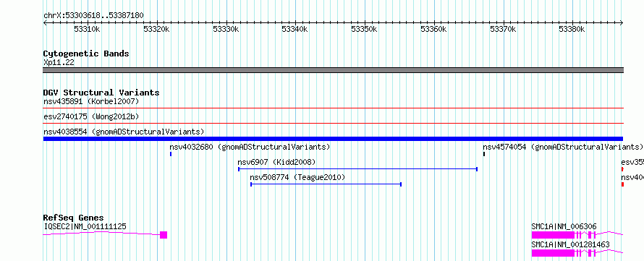The height and width of the screenshot is (261, 644).
Task: Select the nsv6907 (Kidd2008) variant span
Action: point(357,169)
